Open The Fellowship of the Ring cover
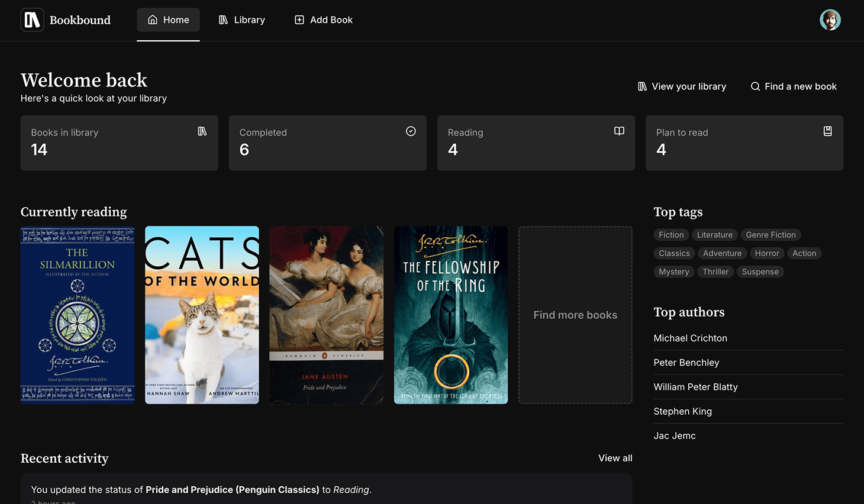 (x=451, y=315)
